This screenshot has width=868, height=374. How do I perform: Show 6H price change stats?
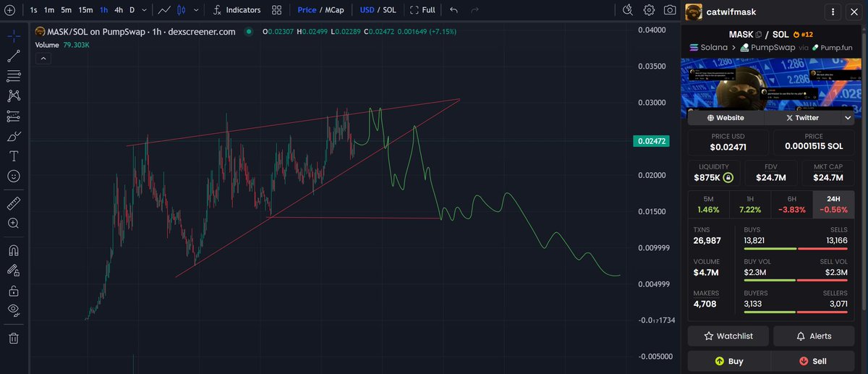click(792, 204)
